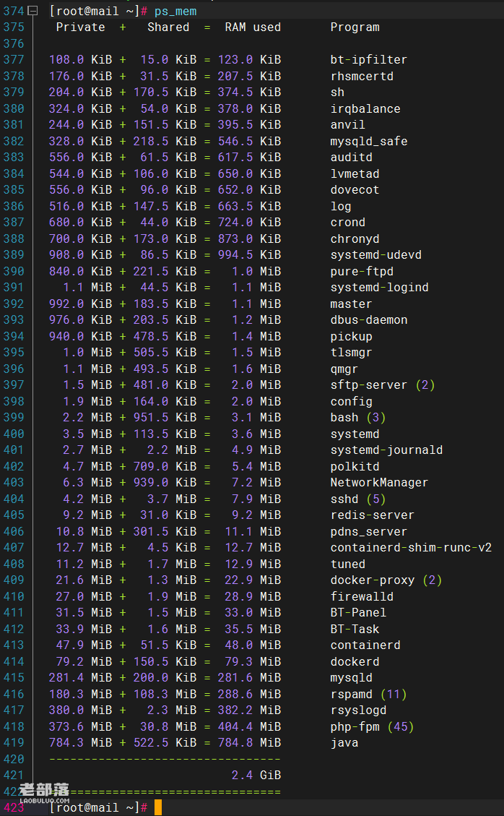Click the java program name
This screenshot has width=504, height=816.
click(x=344, y=742)
